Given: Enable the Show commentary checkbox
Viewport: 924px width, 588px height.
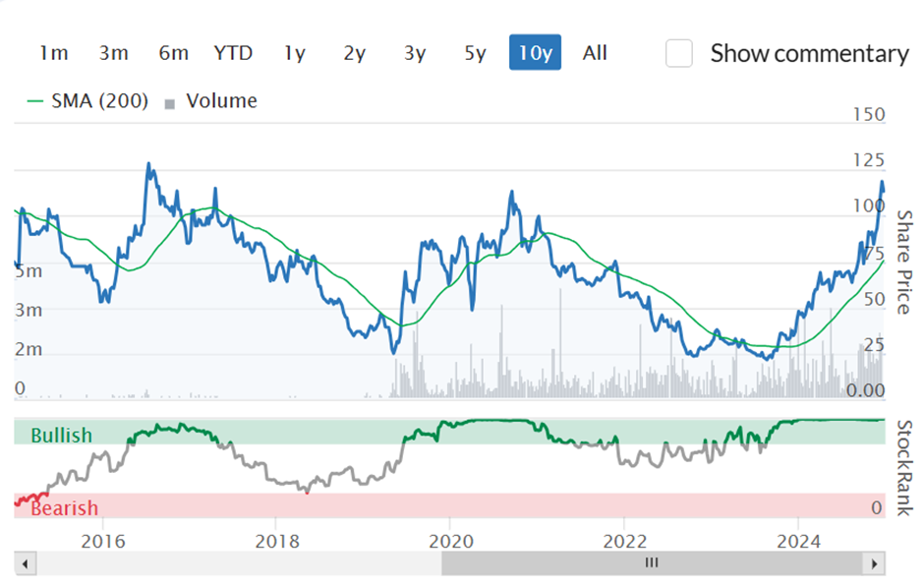Looking at the screenshot, I should pyautogui.click(x=679, y=54).
